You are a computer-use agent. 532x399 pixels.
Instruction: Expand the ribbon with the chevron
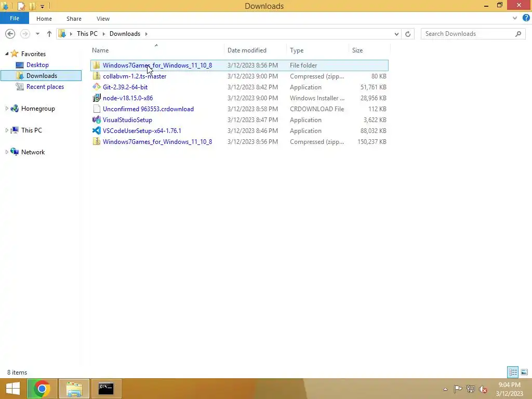click(515, 18)
